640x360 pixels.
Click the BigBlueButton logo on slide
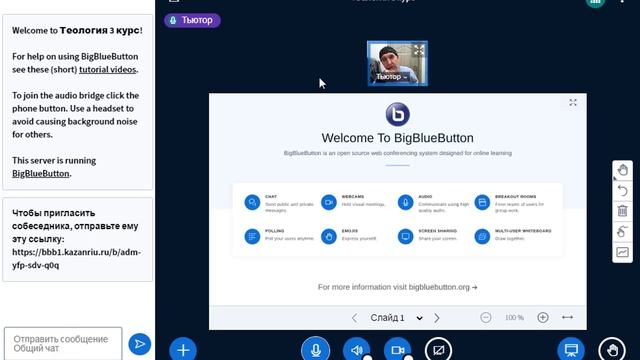[x=398, y=114]
